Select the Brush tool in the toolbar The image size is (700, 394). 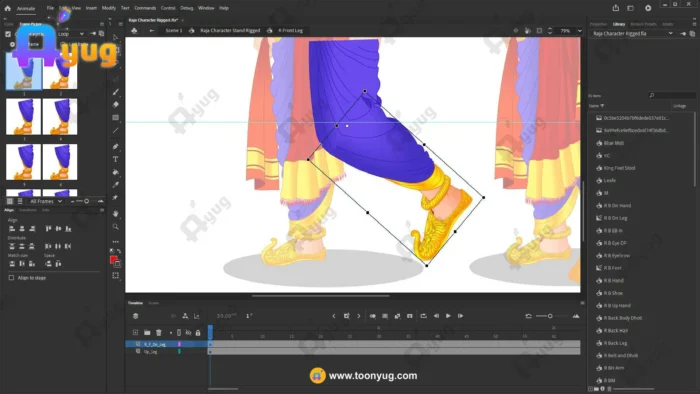coord(116,92)
